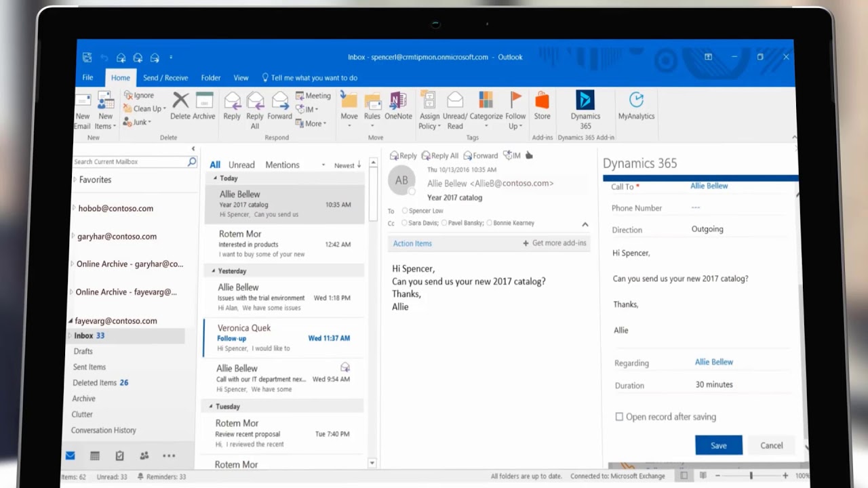Click in Search Current Mailbox field
Image resolution: width=868 pixels, height=488 pixels.
pyautogui.click(x=129, y=162)
